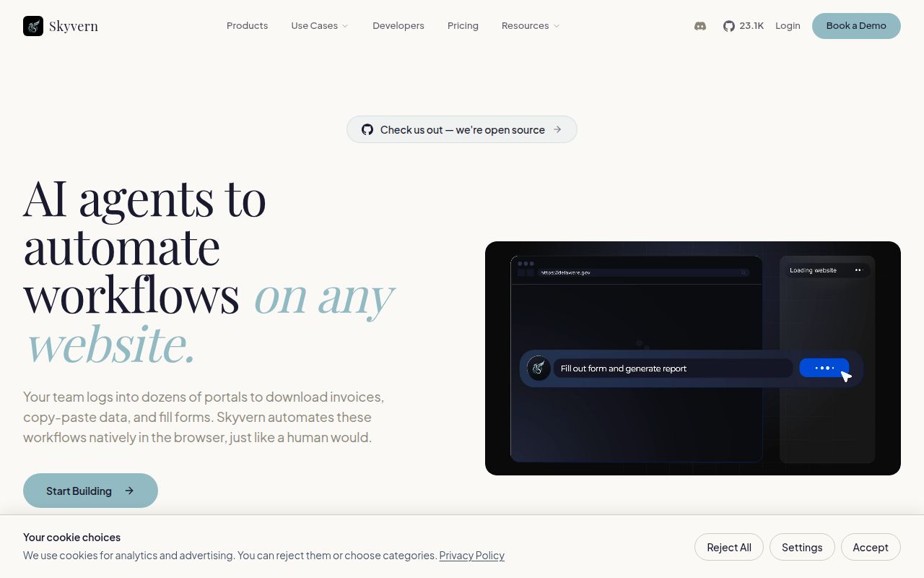
Task: Open the Resources menu
Action: [531, 26]
